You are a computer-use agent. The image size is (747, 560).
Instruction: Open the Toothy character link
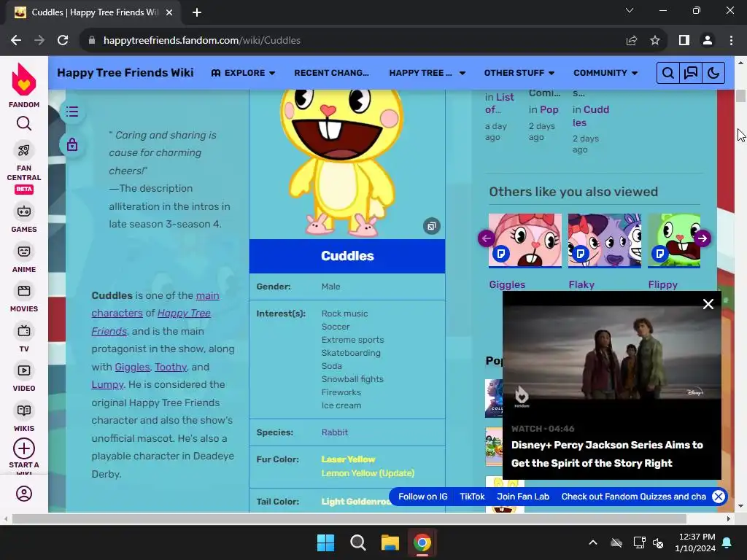click(171, 367)
